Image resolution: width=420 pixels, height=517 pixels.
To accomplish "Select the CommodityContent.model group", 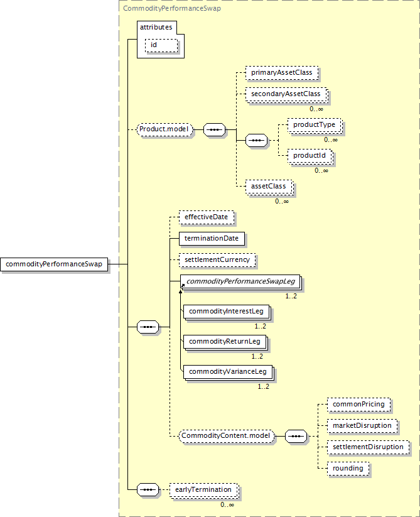I will pyautogui.click(x=227, y=436).
